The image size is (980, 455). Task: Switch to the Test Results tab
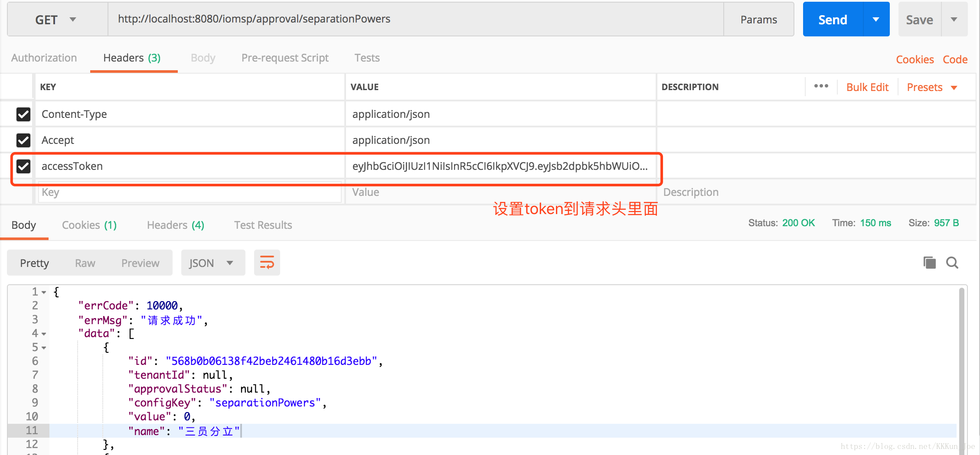tap(263, 225)
